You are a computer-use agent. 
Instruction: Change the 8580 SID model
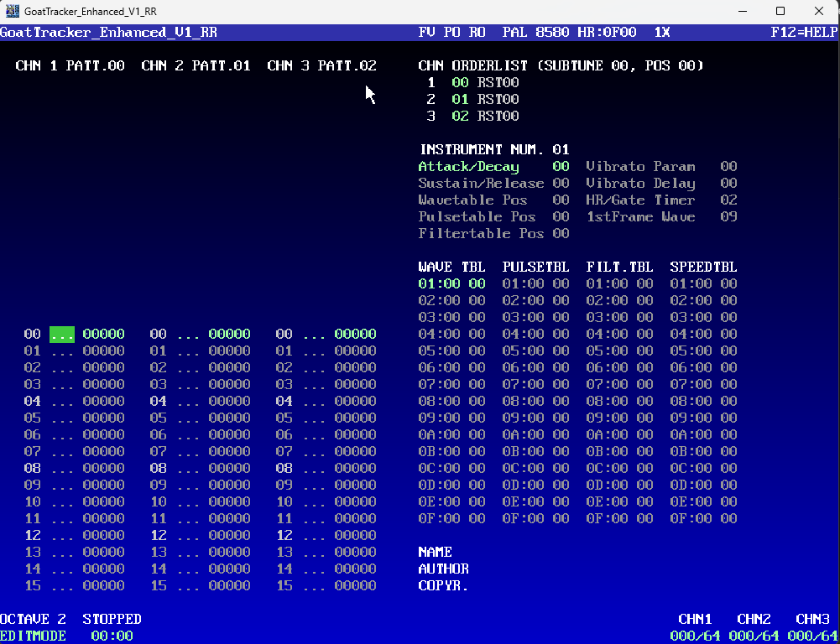click(x=552, y=32)
